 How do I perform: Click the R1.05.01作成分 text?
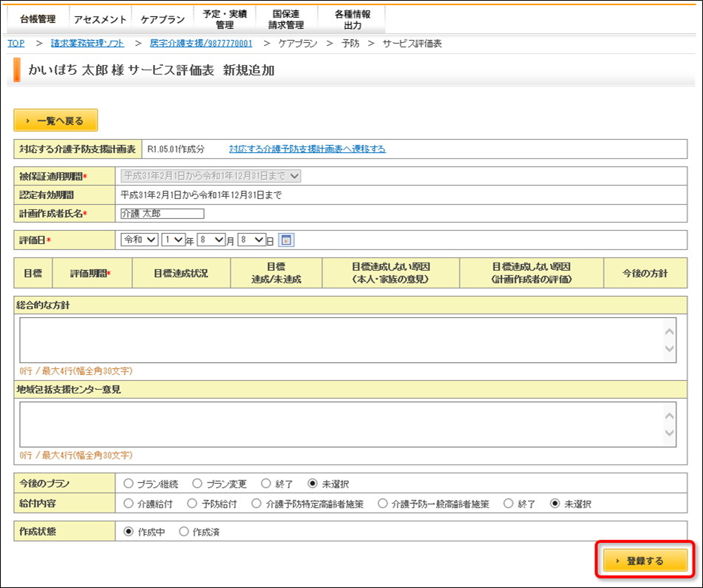point(176,149)
